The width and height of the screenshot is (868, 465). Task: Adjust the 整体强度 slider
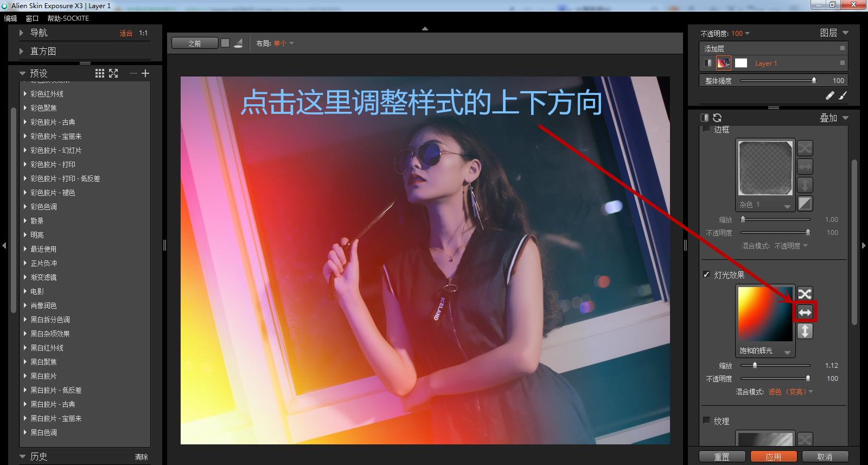[x=777, y=80]
